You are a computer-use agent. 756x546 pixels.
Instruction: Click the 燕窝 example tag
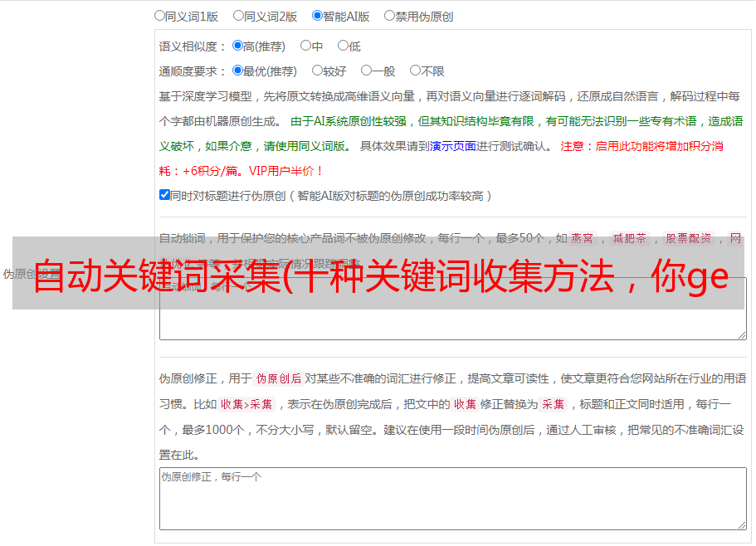[x=582, y=238]
